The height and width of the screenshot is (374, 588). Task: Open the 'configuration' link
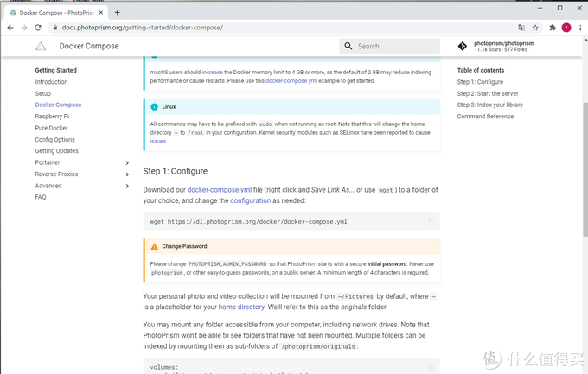click(x=250, y=200)
